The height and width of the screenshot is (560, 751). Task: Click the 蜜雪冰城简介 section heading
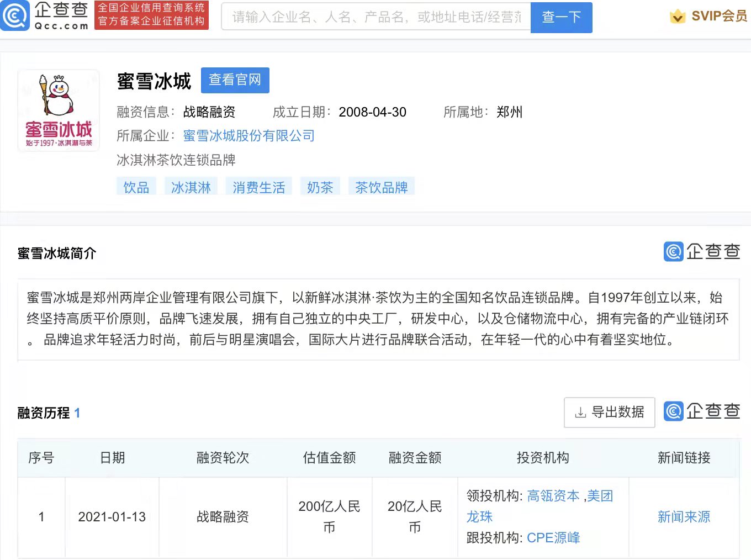[x=57, y=253]
